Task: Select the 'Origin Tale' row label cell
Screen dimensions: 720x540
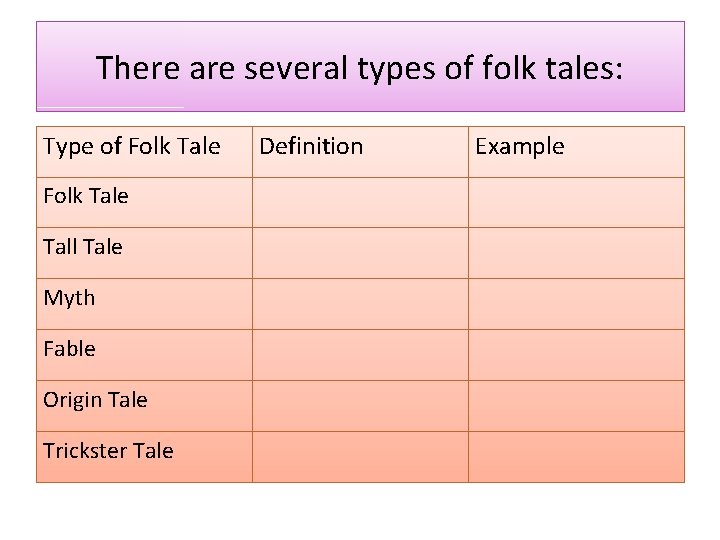Action: coord(95,400)
